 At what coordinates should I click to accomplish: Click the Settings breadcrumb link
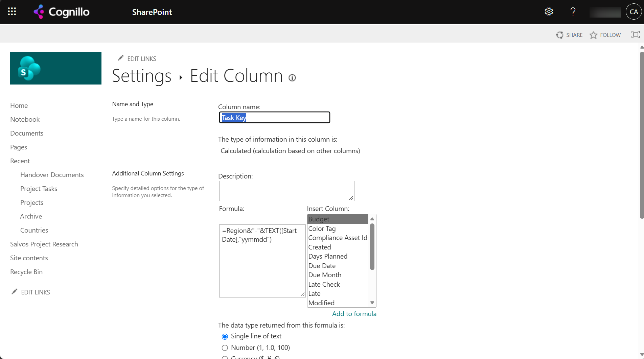pyautogui.click(x=142, y=75)
